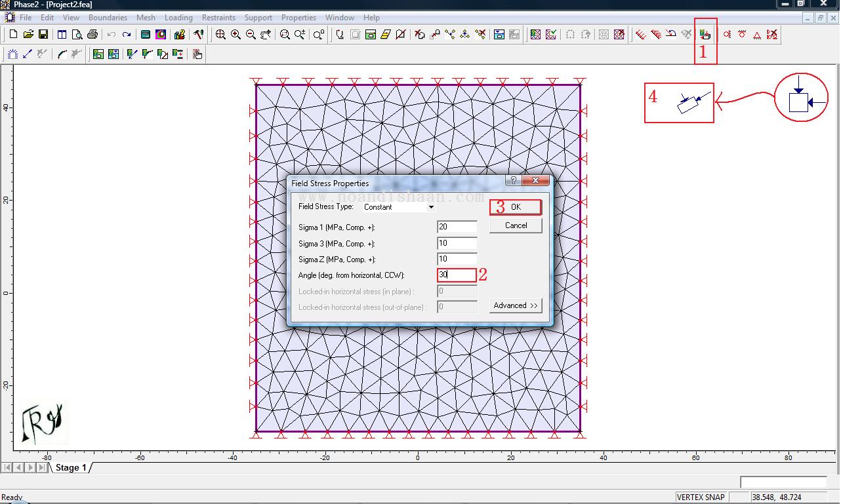
Task: Click the New document icon
Action: pos(13,34)
